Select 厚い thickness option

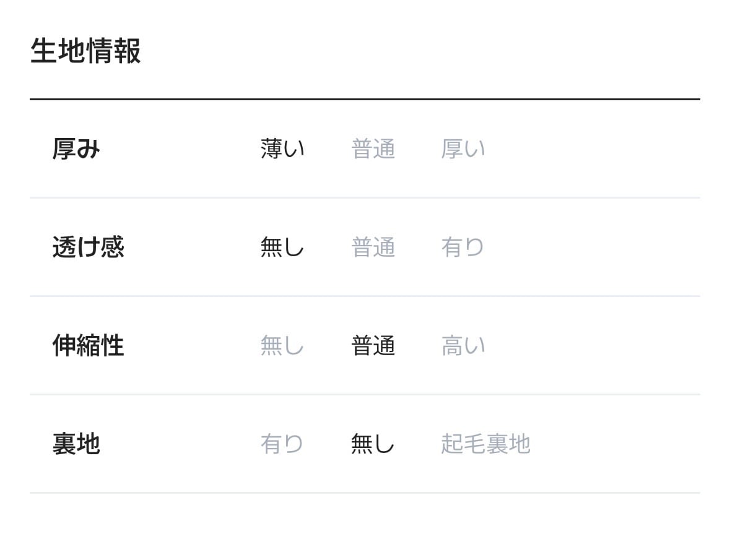pos(463,149)
